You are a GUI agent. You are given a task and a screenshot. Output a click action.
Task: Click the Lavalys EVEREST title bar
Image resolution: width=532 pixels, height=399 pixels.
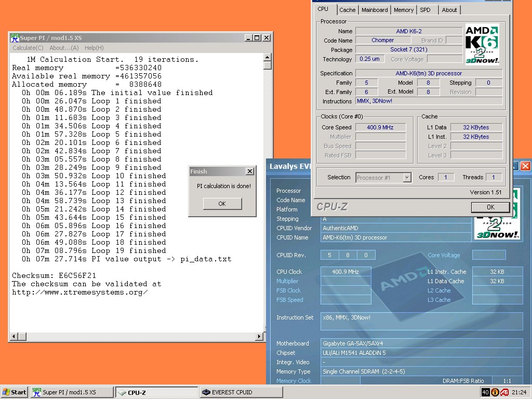(x=290, y=166)
